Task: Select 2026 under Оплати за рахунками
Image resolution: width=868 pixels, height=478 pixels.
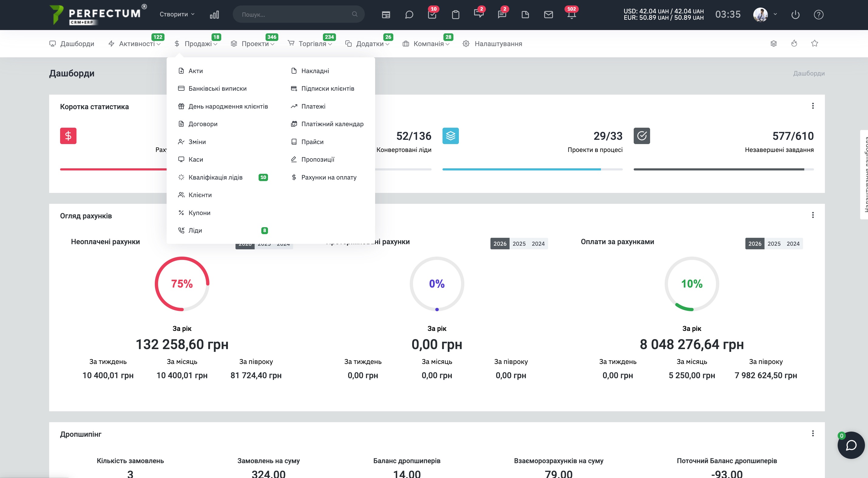Action: pos(755,244)
